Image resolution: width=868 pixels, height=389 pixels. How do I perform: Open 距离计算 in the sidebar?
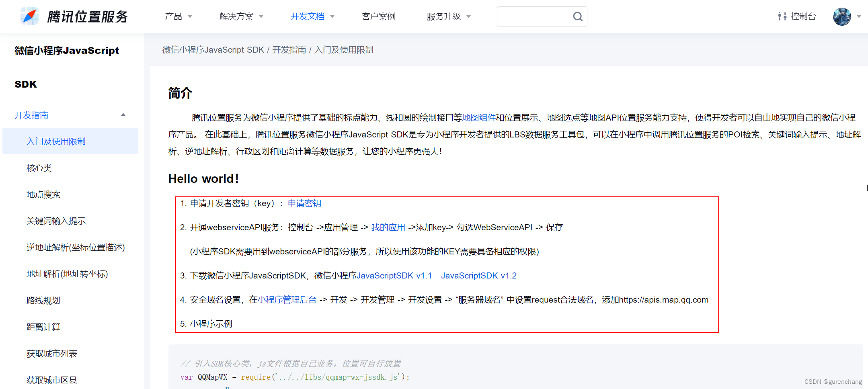pos(43,327)
